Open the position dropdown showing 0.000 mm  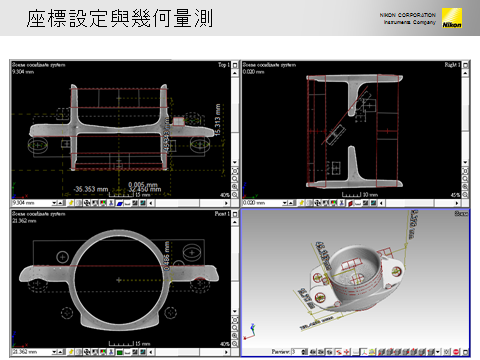[285, 203]
